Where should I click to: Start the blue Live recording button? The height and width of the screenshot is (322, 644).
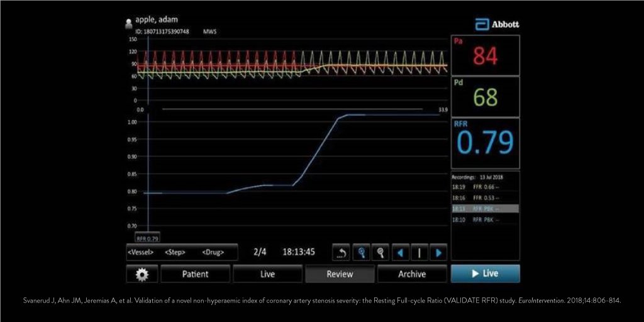(x=485, y=274)
